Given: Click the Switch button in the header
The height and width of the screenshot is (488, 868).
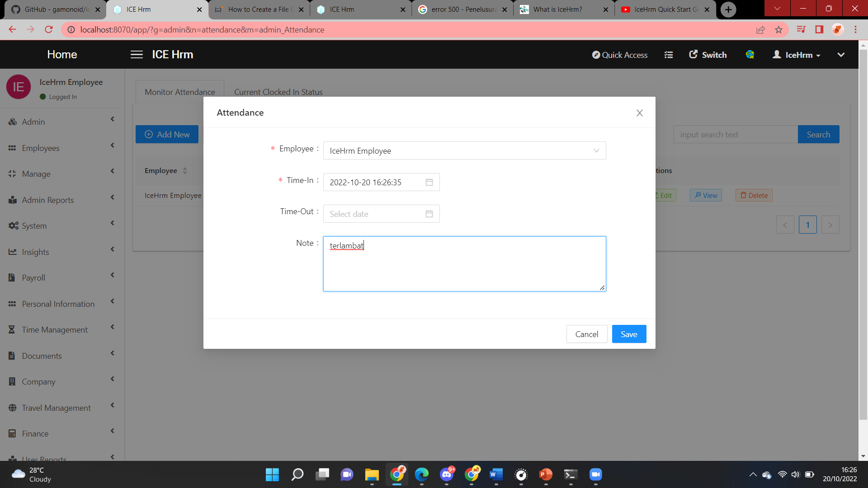Looking at the screenshot, I should [708, 55].
